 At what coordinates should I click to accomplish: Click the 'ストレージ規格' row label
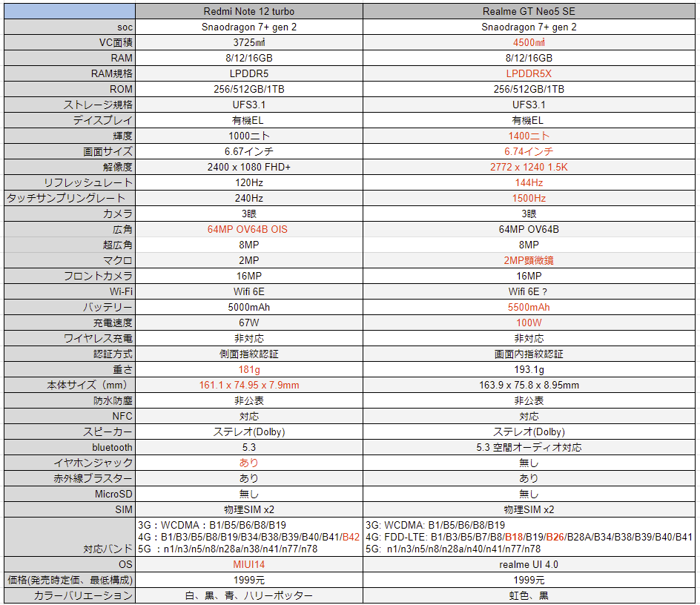click(70, 105)
